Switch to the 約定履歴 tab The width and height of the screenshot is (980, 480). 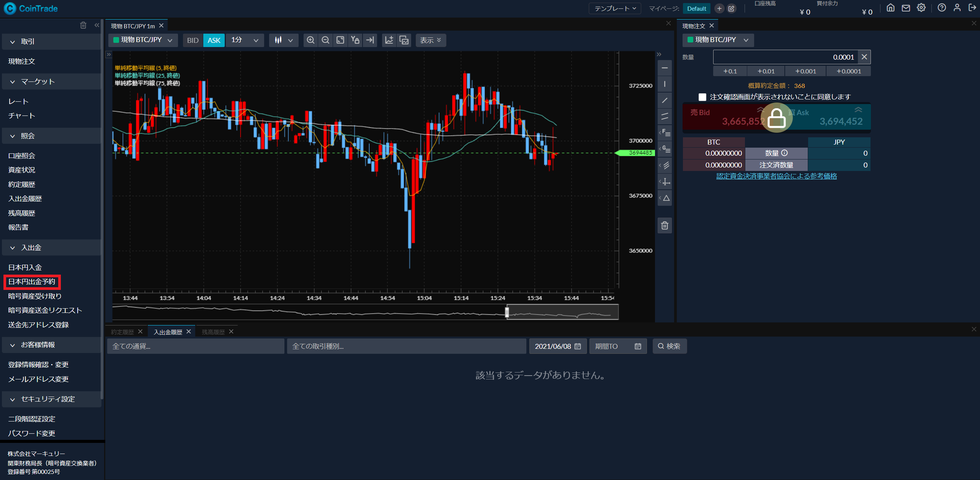coord(122,332)
